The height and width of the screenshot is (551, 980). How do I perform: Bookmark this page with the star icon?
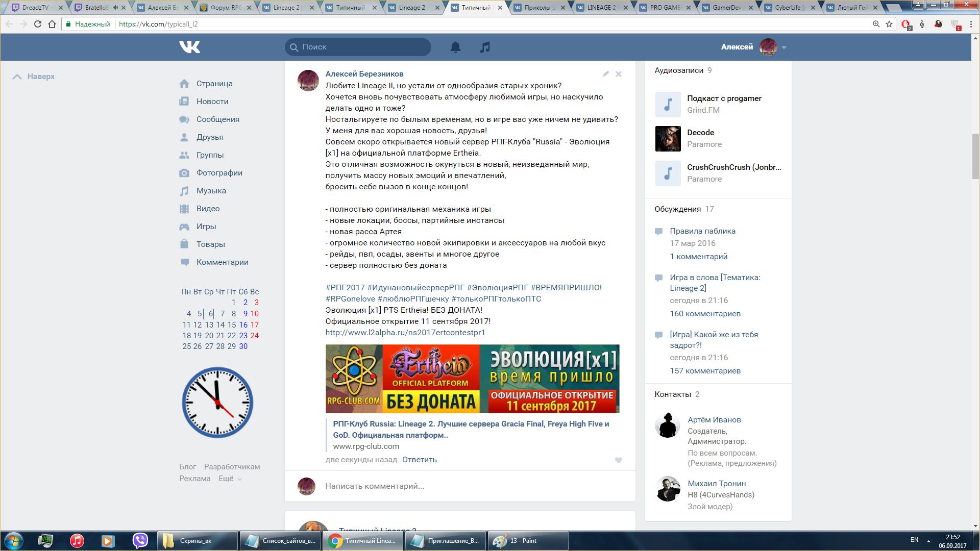pos(889,24)
